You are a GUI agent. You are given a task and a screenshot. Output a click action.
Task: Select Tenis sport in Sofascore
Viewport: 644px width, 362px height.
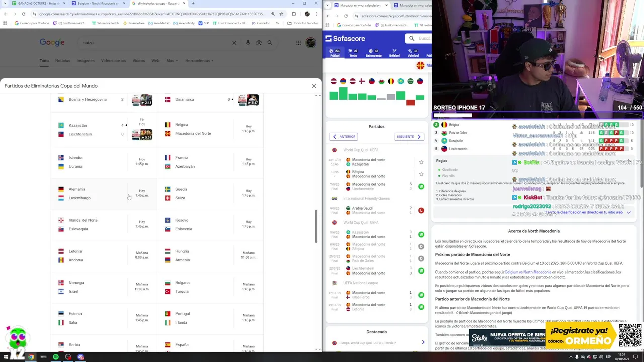pos(353,53)
